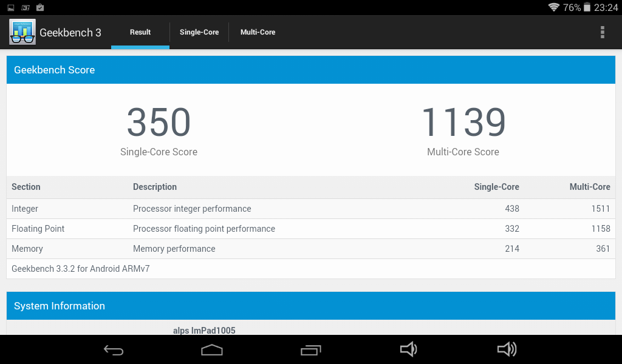The width and height of the screenshot is (622, 364).
Task: Select the Result tab
Action: 140,32
